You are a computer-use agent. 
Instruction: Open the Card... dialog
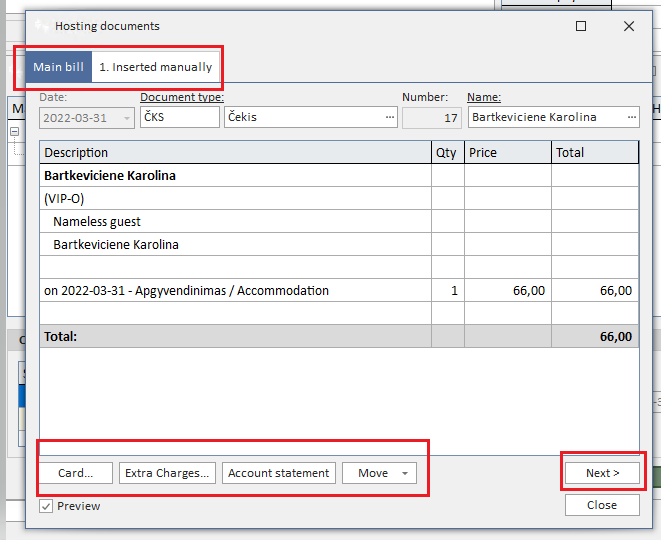[x=76, y=473]
